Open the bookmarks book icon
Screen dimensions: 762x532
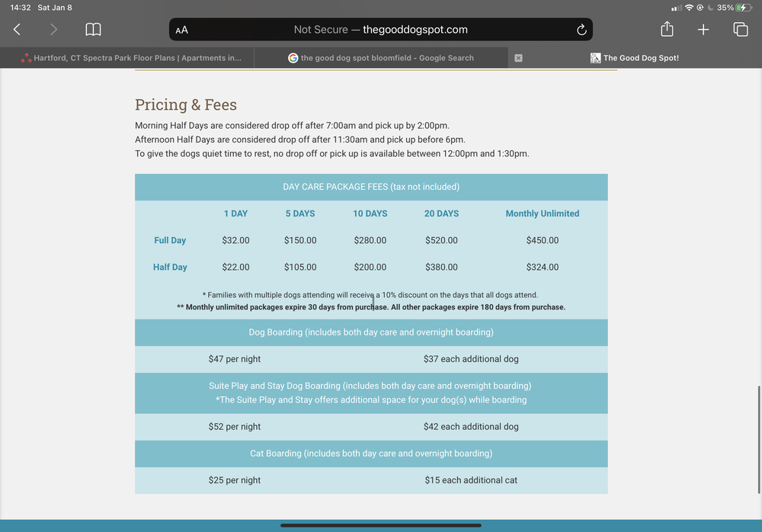(93, 30)
